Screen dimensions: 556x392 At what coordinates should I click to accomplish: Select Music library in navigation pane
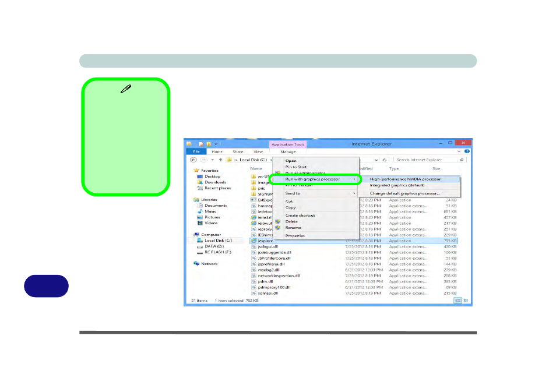[x=210, y=211]
